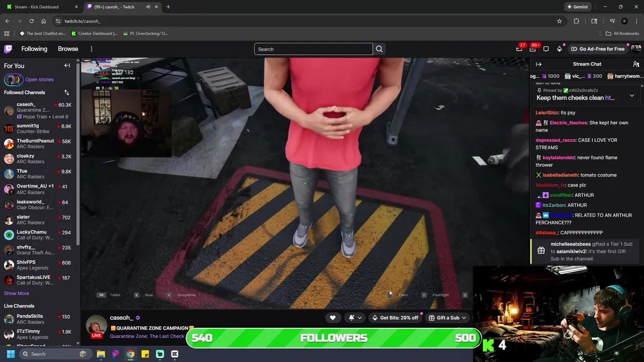This screenshot has width=644, height=362.
Task: Open the Following page
Action: point(34,49)
